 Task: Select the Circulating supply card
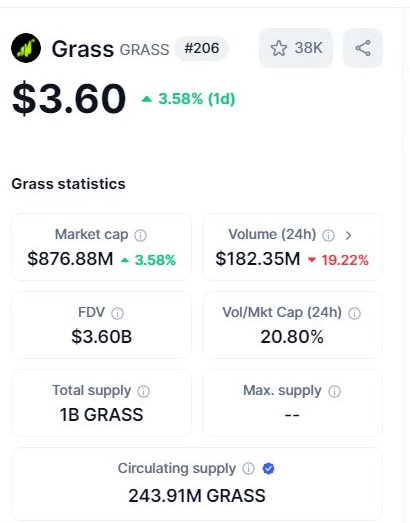point(197,484)
